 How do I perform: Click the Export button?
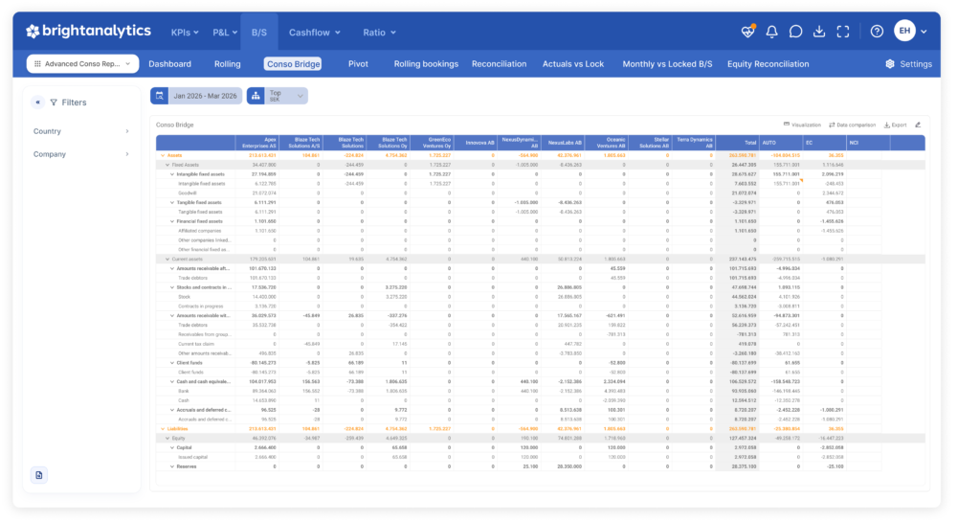click(x=896, y=125)
